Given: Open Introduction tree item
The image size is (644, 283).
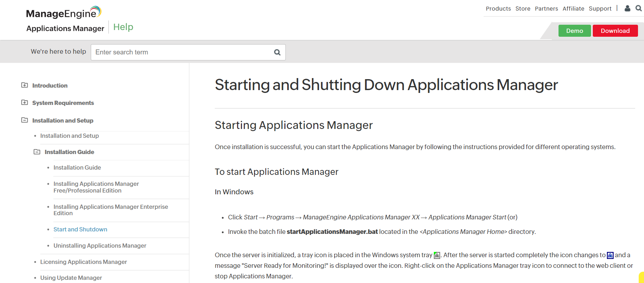Looking at the screenshot, I should [50, 86].
